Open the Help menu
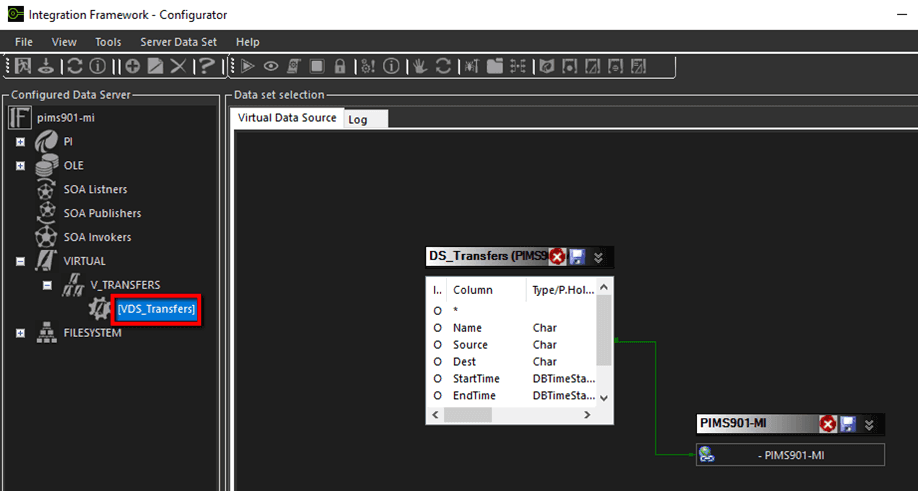The width and height of the screenshot is (918, 491). coord(248,42)
